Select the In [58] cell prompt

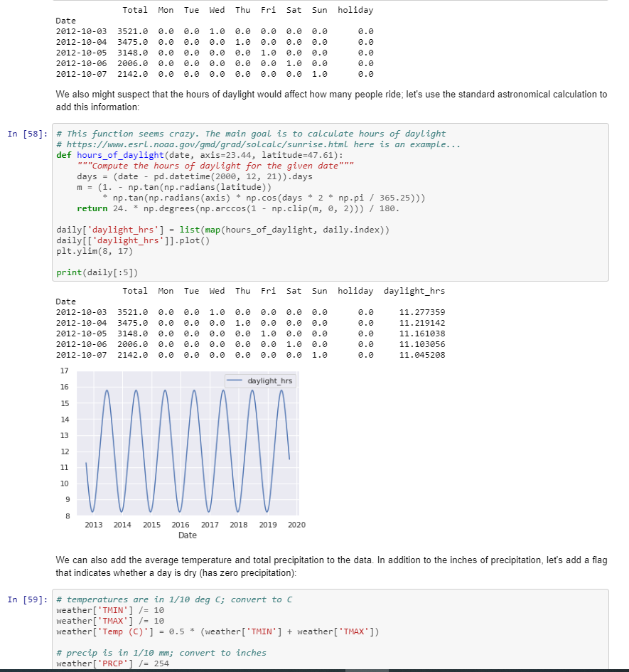point(28,134)
